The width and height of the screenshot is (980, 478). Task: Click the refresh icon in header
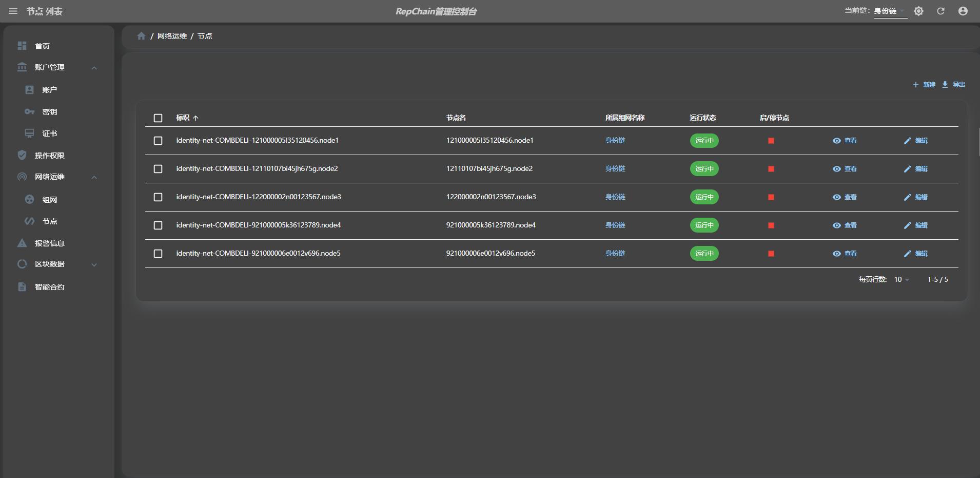coord(940,11)
